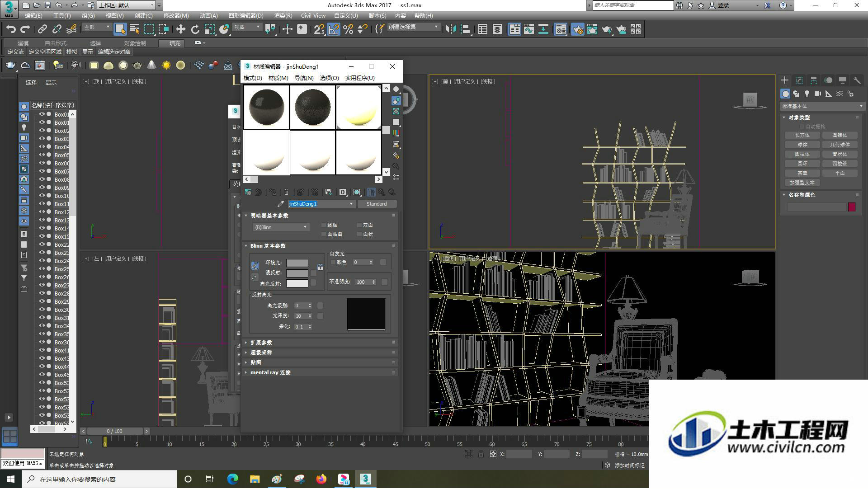Enable the 面状 faceted checkbox
The image size is (868, 489).
359,234
